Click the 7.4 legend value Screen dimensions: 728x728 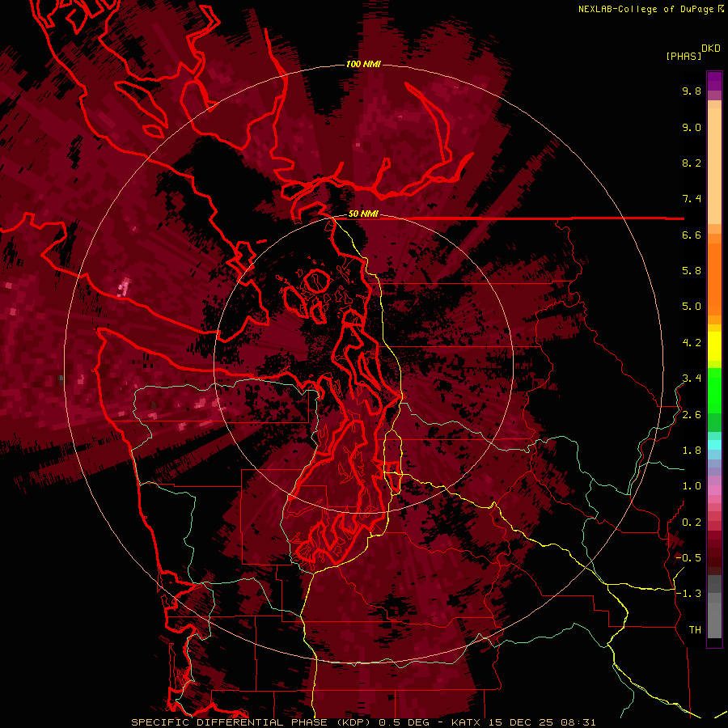(x=692, y=199)
